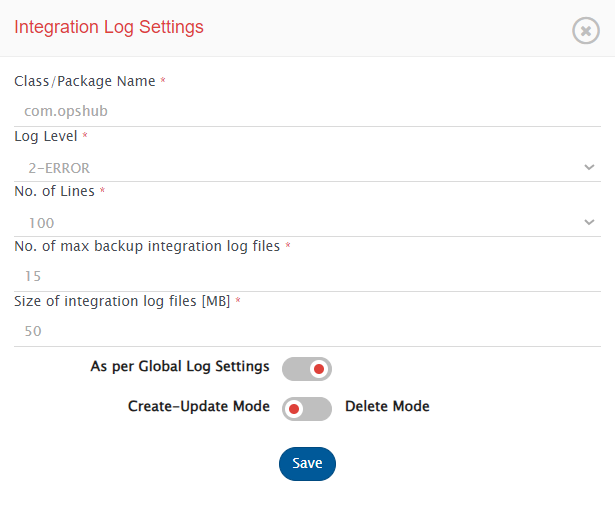Focus the max backup log files field

tap(307, 276)
